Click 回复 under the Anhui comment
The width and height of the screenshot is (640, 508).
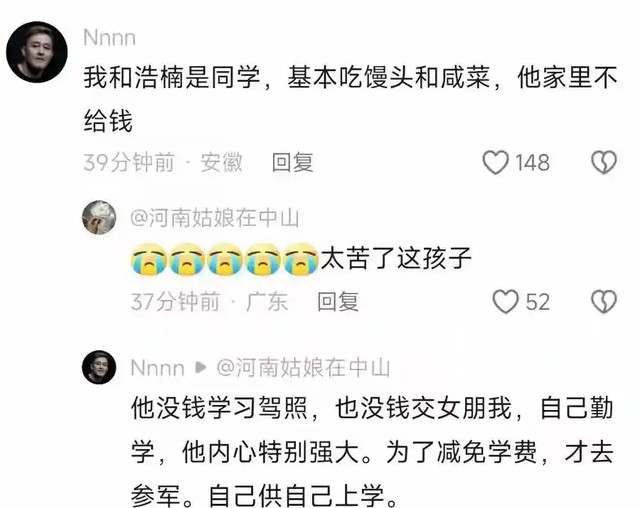click(292, 162)
